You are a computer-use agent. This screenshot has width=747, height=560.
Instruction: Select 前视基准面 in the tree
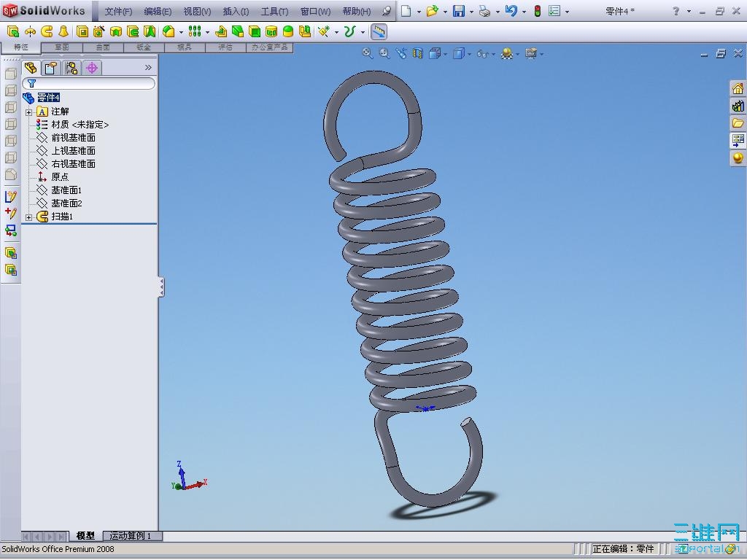click(73, 138)
